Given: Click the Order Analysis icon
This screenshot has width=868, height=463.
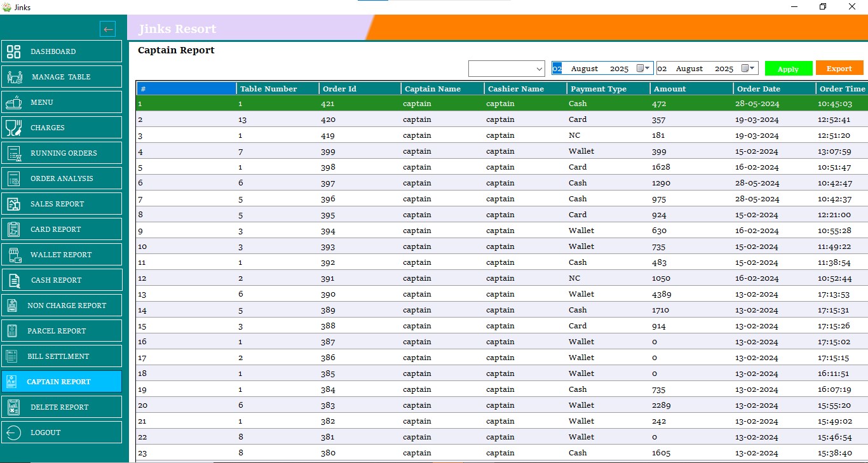Looking at the screenshot, I should (x=13, y=178).
